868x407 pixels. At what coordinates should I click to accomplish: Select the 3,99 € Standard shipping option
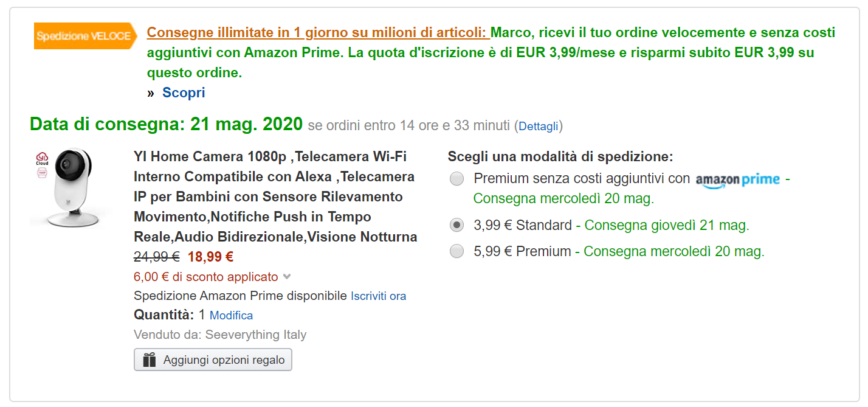pyautogui.click(x=456, y=224)
